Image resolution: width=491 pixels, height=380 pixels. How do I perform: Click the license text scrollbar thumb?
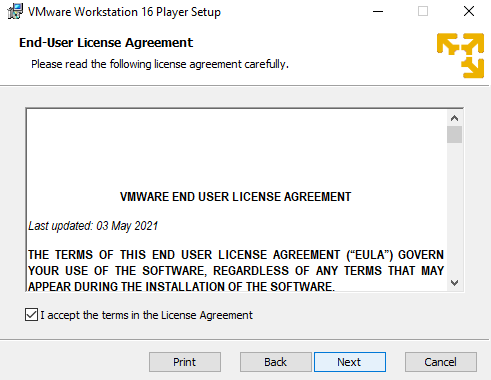click(454, 134)
